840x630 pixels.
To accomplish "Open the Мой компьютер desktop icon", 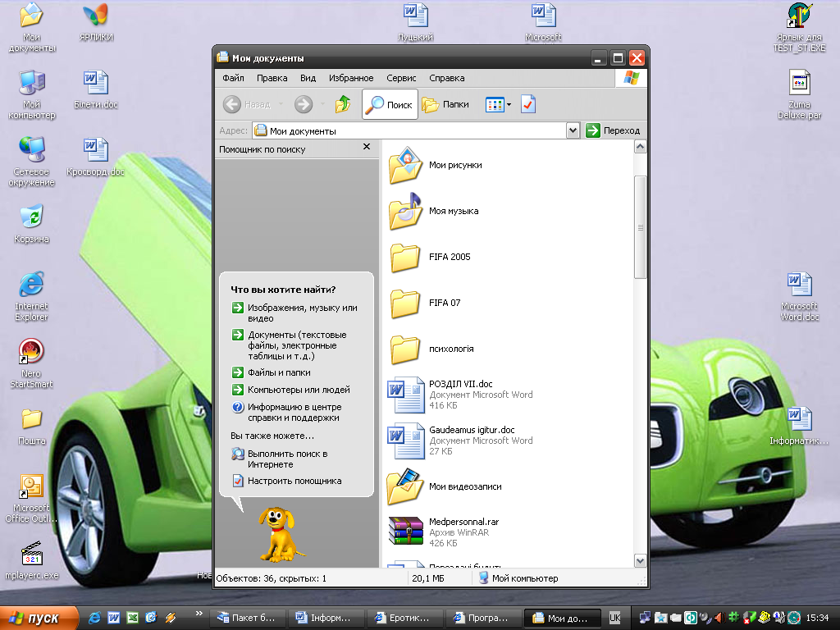I will point(32,94).
